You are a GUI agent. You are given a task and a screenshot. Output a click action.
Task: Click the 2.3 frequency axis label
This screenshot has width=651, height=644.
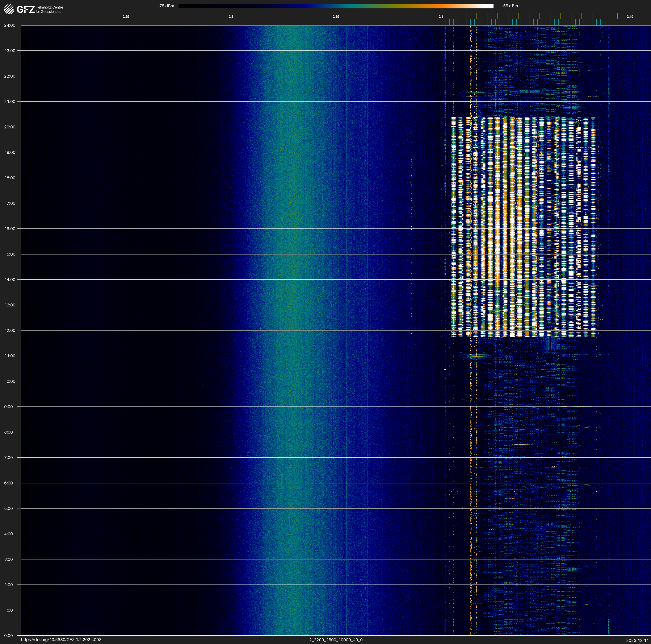tap(231, 17)
